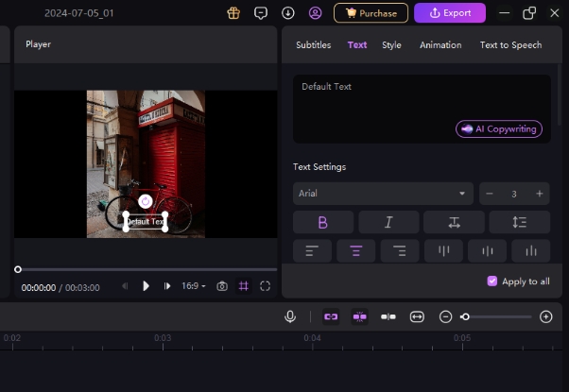Image resolution: width=569 pixels, height=392 pixels.
Task: Align text to the right
Action: click(x=400, y=250)
